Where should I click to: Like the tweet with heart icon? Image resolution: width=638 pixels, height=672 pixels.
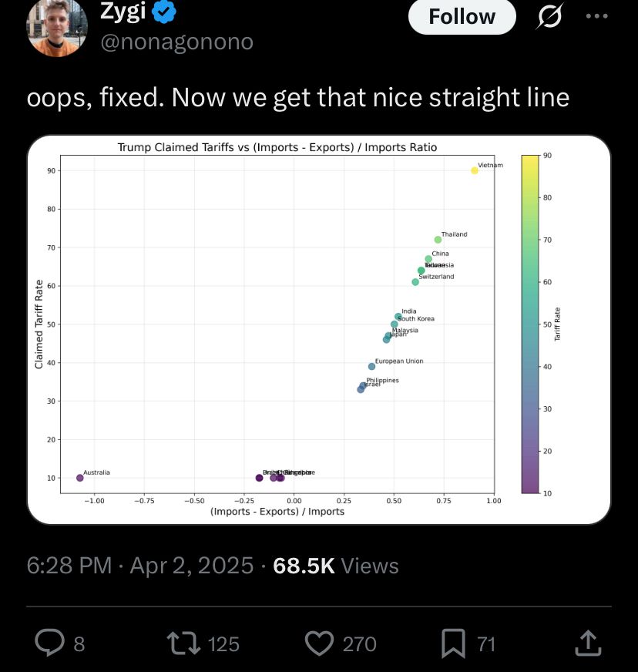pos(319,643)
